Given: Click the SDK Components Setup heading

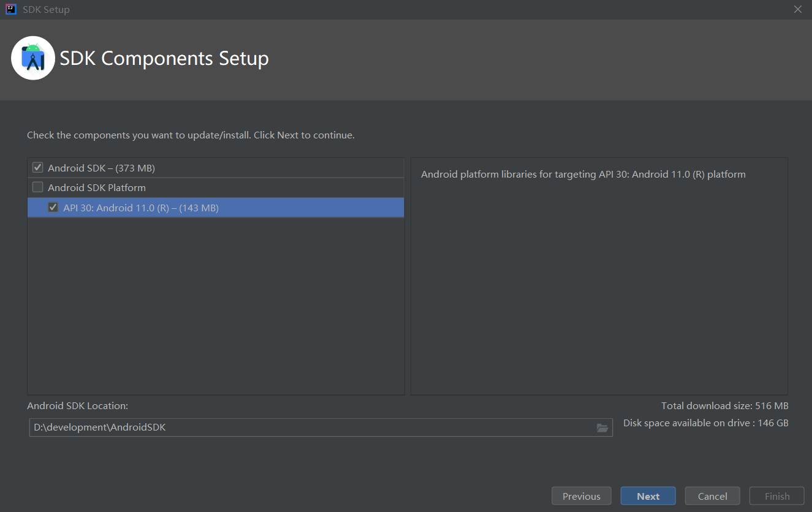Looking at the screenshot, I should (x=164, y=59).
